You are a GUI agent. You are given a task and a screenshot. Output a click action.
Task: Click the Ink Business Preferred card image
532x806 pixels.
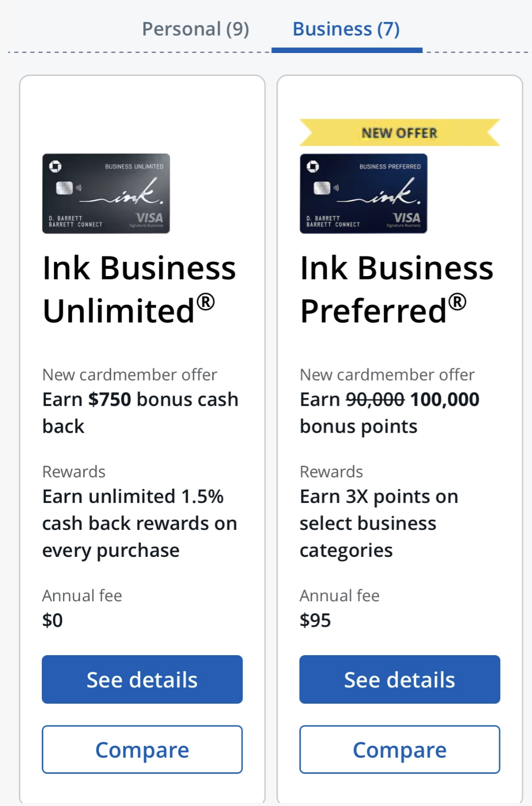[363, 194]
